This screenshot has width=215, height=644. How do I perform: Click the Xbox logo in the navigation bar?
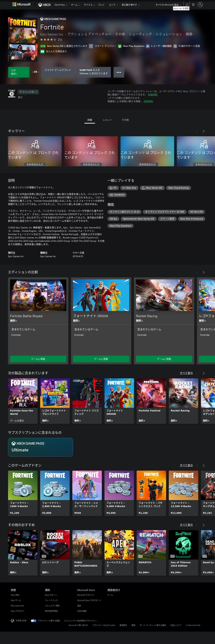(x=45, y=5)
